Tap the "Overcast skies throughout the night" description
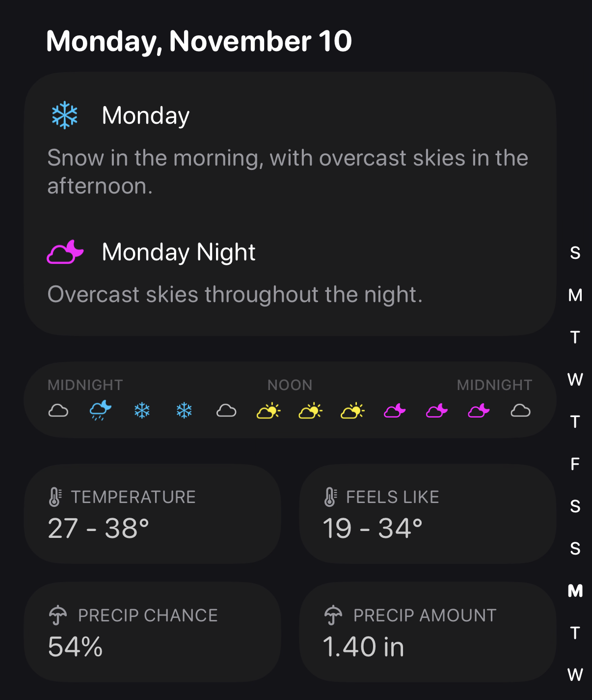 click(x=235, y=294)
